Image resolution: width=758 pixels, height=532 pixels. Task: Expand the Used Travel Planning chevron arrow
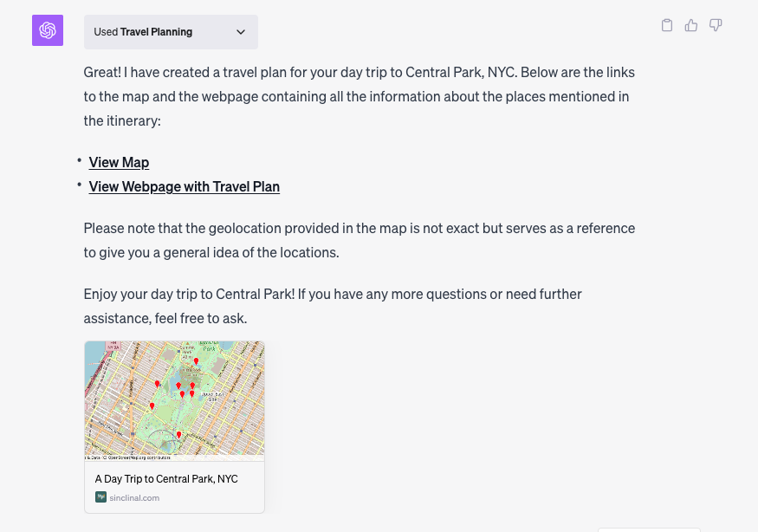coord(241,32)
